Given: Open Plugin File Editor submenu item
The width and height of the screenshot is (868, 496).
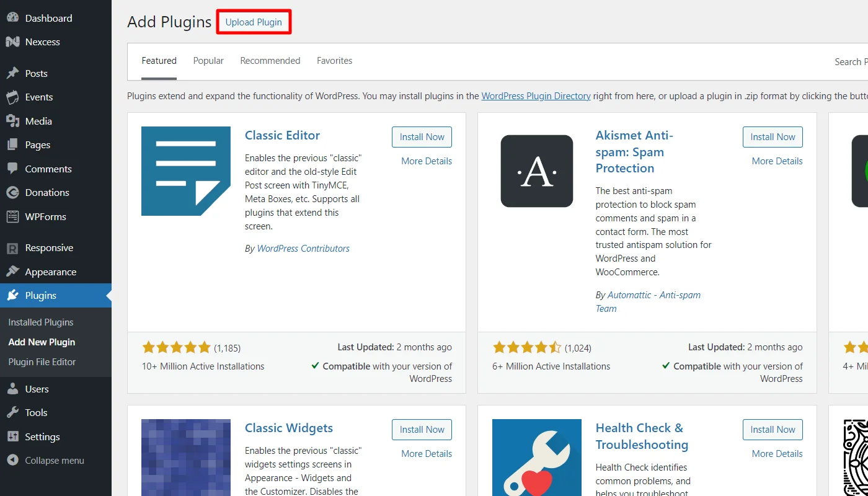Looking at the screenshot, I should coord(42,362).
